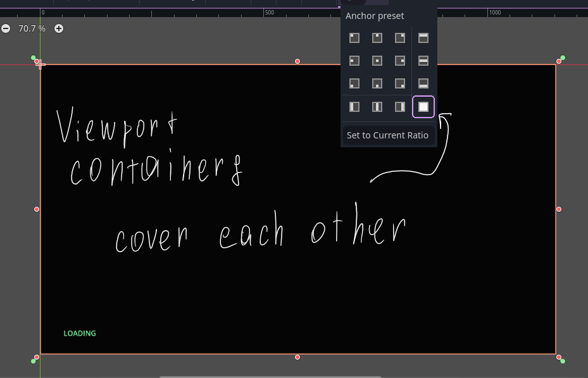Click the green LOADING label

tap(80, 333)
